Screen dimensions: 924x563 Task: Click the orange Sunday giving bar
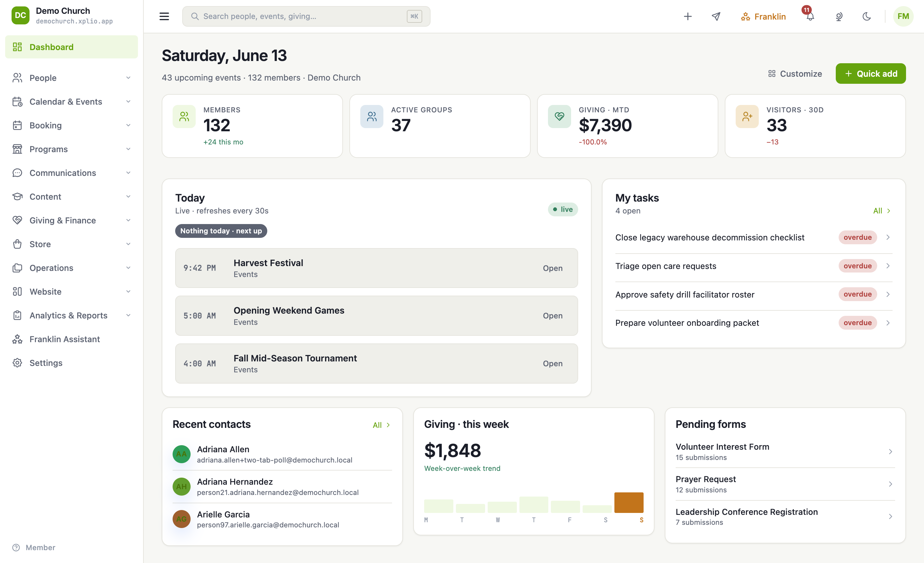click(629, 502)
